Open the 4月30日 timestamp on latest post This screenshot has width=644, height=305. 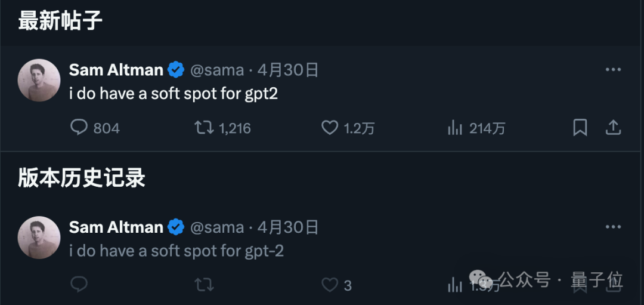(x=288, y=70)
